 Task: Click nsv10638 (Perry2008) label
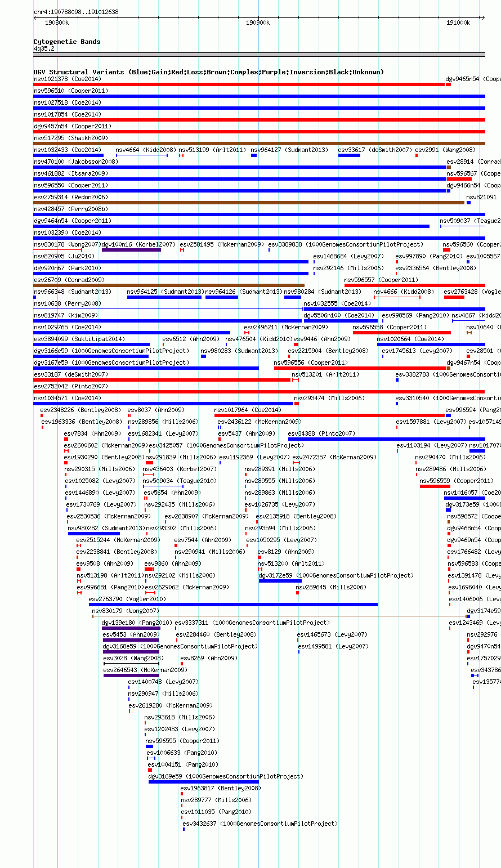[68, 303]
